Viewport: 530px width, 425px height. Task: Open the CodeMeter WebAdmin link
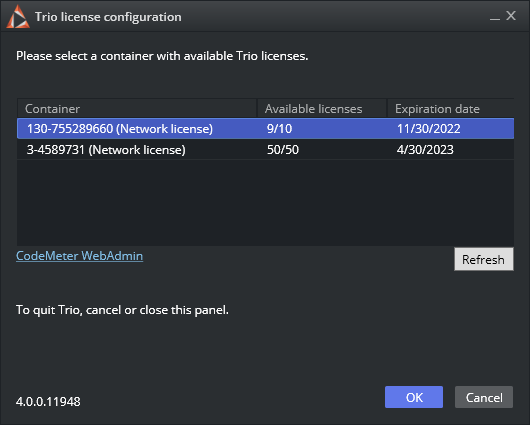tap(79, 256)
